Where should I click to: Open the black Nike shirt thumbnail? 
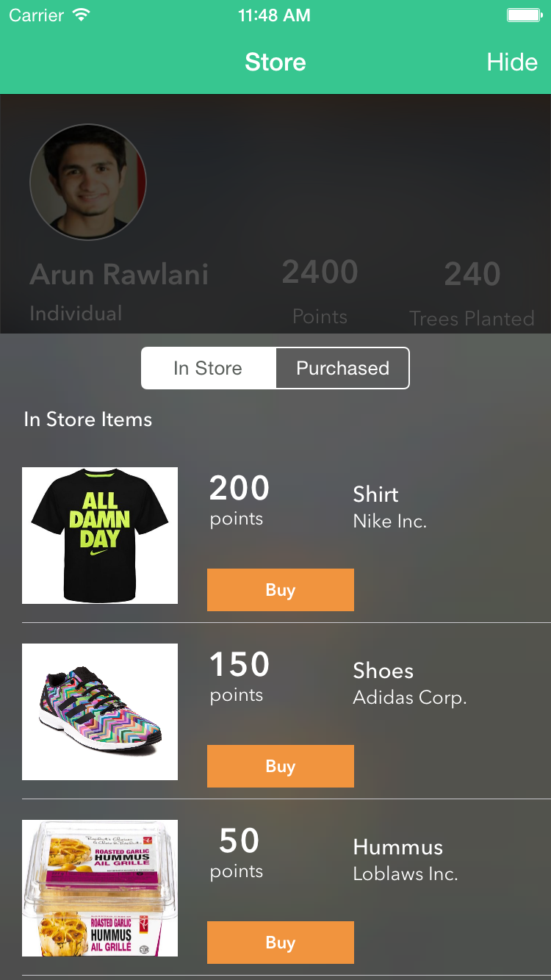[x=100, y=536]
